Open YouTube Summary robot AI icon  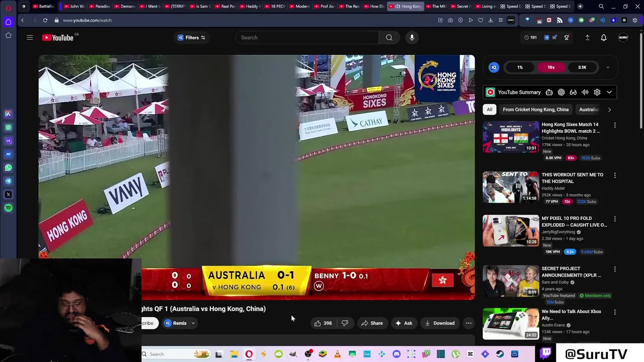[x=549, y=92]
